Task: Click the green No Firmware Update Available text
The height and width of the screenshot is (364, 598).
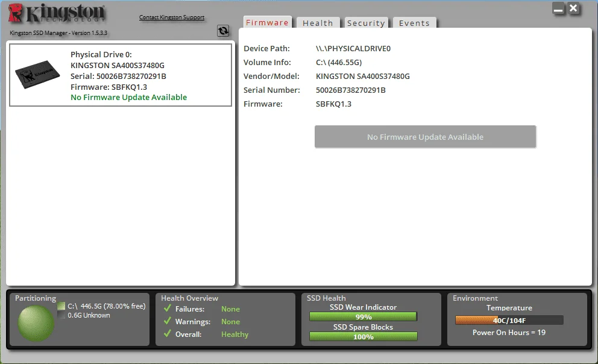Action: coord(128,97)
